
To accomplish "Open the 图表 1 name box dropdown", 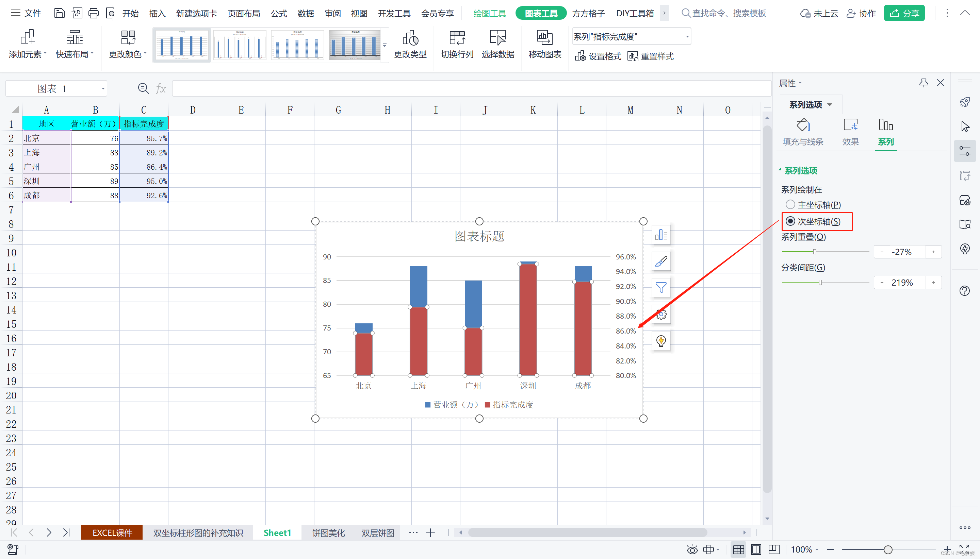I will (x=103, y=89).
